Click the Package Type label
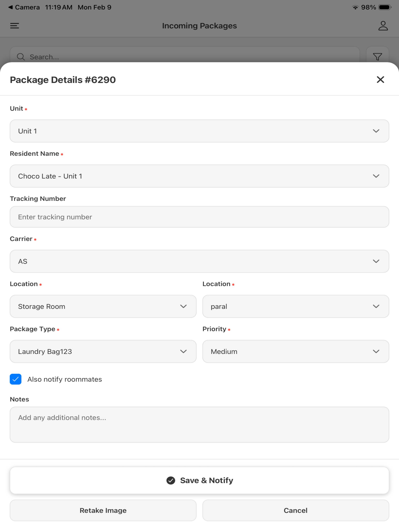 [x=32, y=329]
